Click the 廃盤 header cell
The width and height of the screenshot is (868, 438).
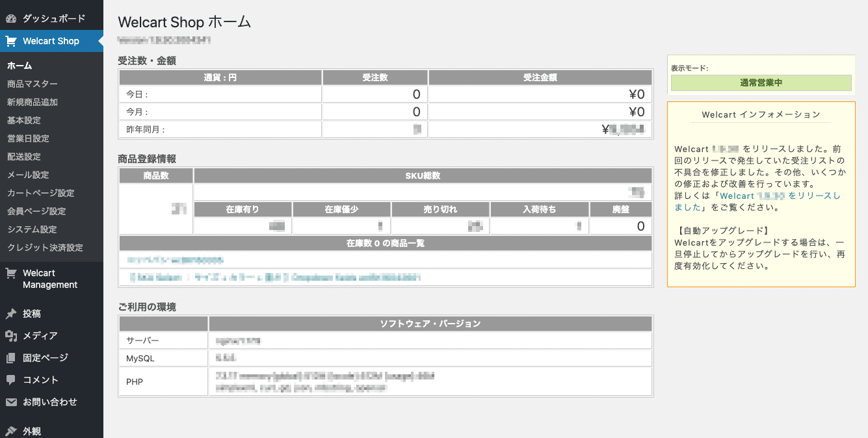(x=620, y=209)
